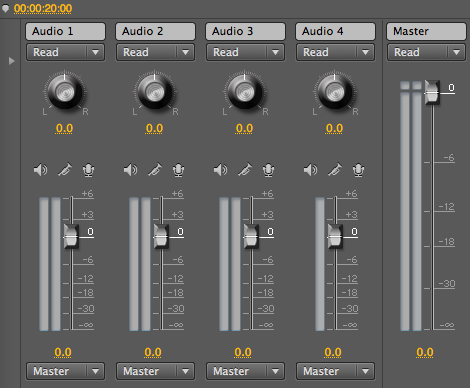Open Audio 1 automation mode Read dropdown

coord(65,52)
